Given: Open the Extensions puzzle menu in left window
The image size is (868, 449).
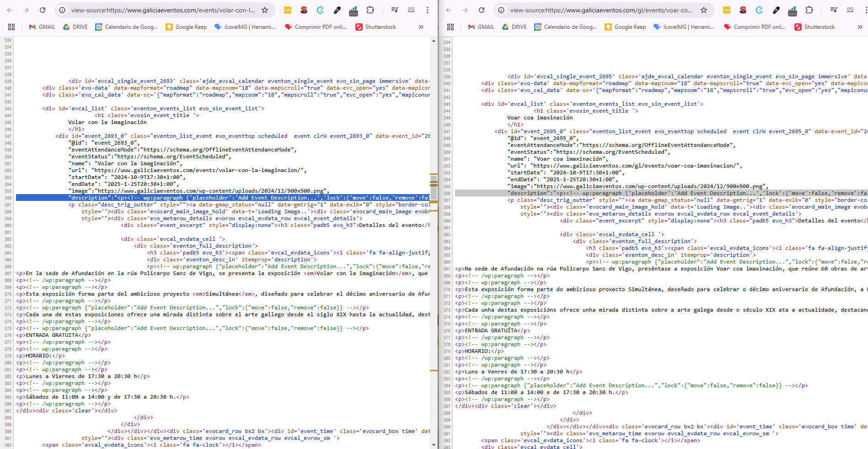Looking at the screenshot, I should pyautogui.click(x=370, y=10).
